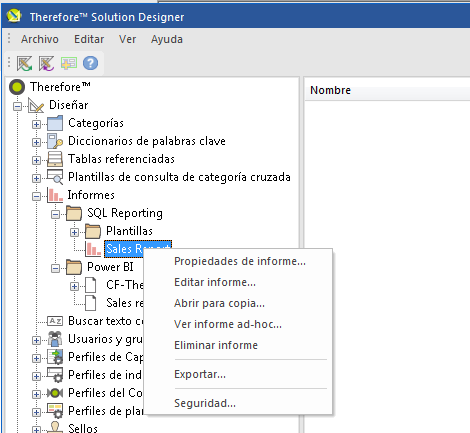Click the Sales re document page icon

91,303
